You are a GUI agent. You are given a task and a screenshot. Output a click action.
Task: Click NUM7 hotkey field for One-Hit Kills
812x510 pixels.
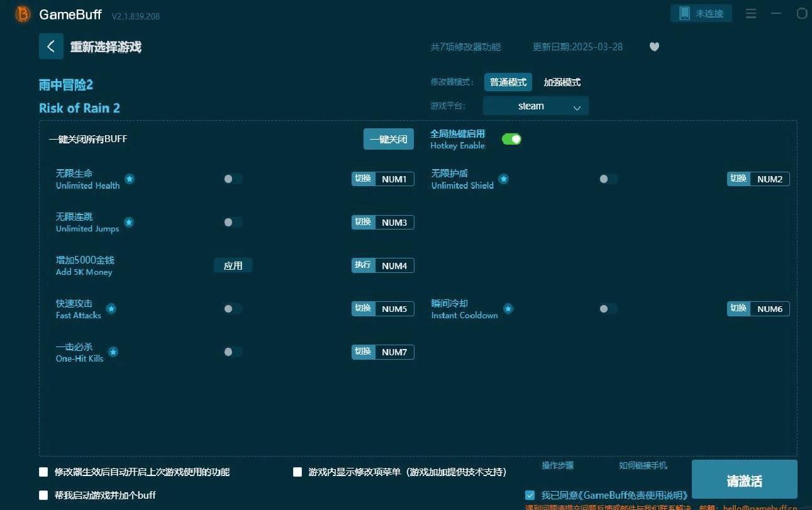394,352
